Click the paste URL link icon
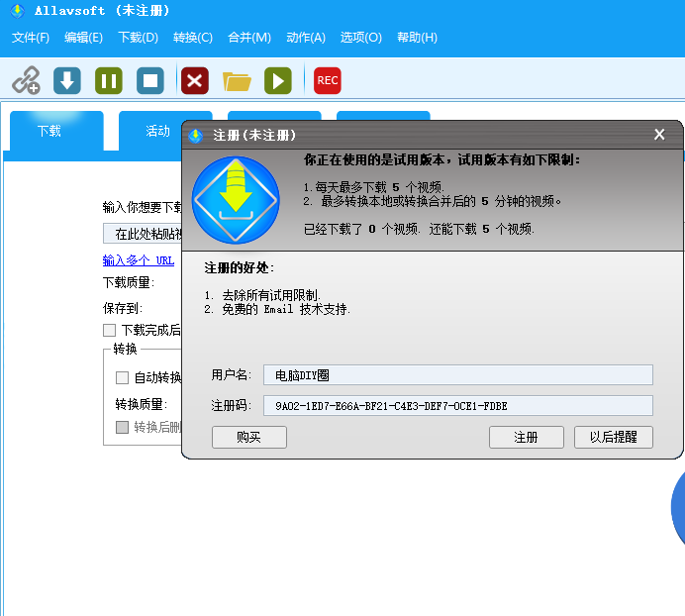This screenshot has width=685, height=616. coord(26,80)
